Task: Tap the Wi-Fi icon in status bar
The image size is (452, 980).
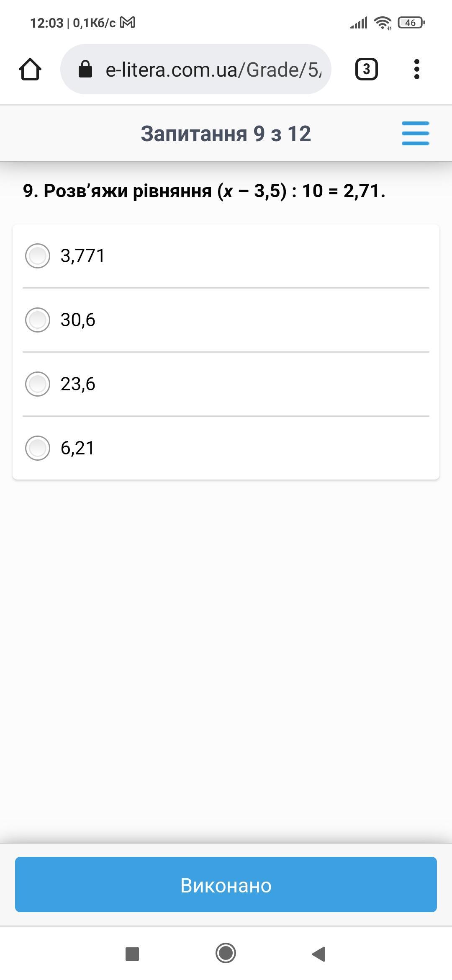Action: pyautogui.click(x=383, y=23)
